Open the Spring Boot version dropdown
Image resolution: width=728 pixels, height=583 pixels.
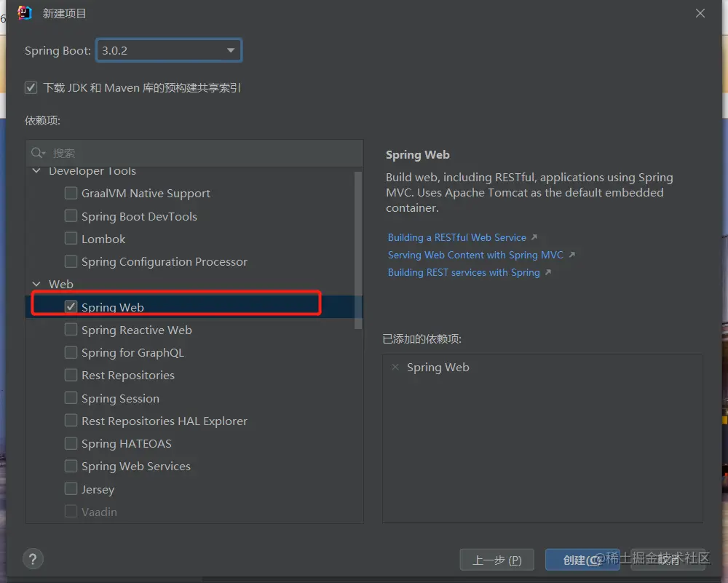coord(169,50)
